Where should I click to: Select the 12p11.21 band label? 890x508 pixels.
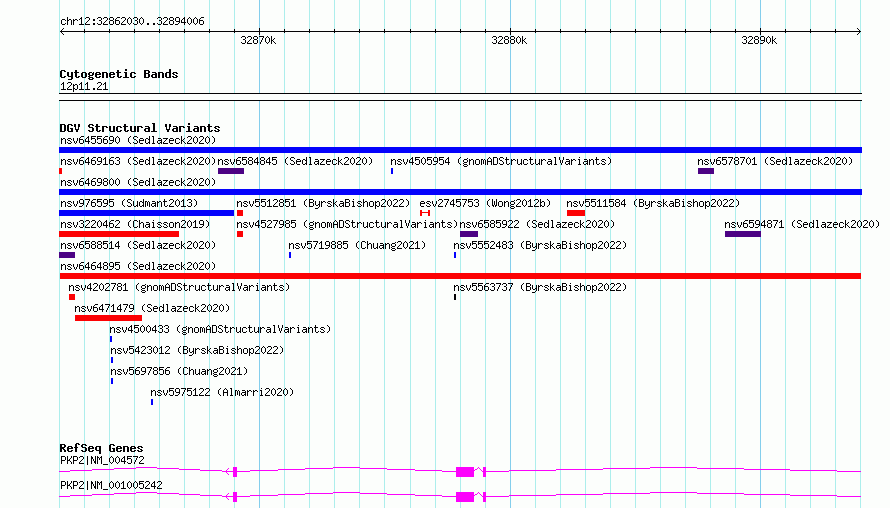tap(84, 86)
